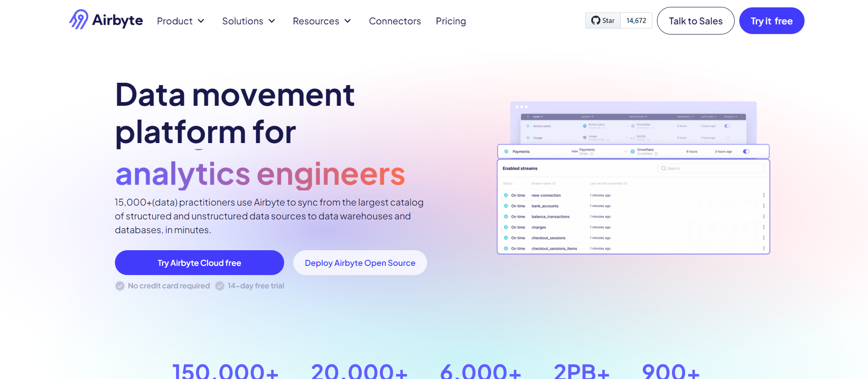Image resolution: width=868 pixels, height=379 pixels.
Task: Open the three-dot menu for checkout_sessions
Action: click(x=764, y=238)
